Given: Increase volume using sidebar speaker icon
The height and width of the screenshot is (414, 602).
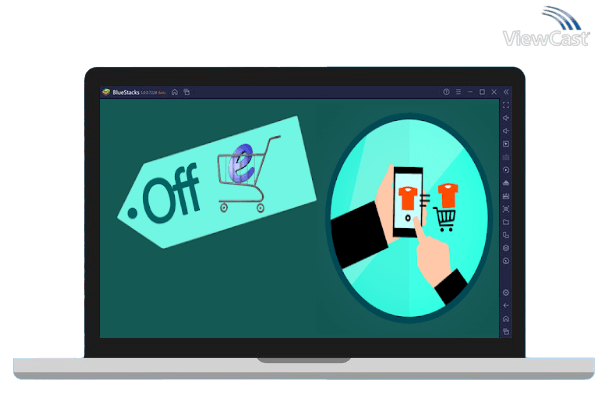Looking at the screenshot, I should pos(506,118).
